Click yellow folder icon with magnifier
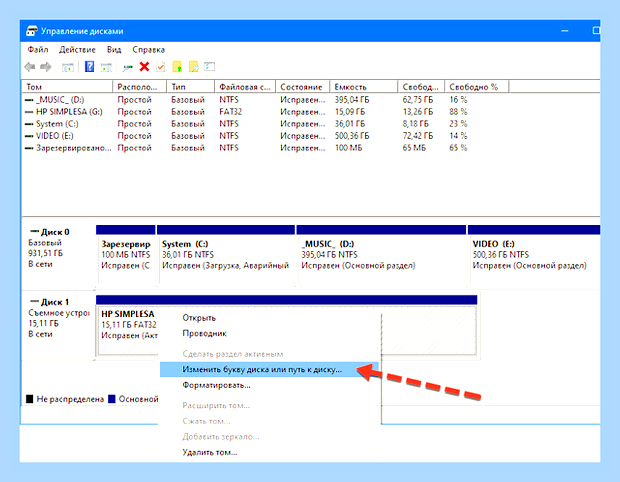620x482 pixels. pyautogui.click(x=194, y=67)
